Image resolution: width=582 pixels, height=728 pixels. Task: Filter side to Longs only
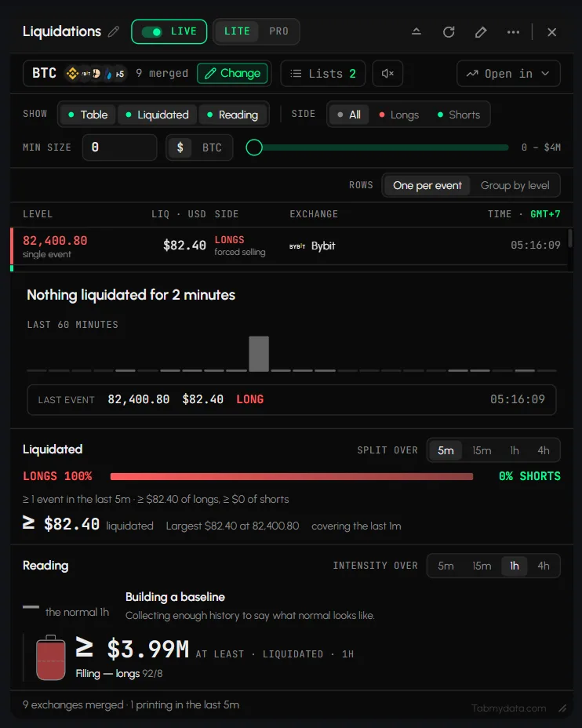(399, 115)
